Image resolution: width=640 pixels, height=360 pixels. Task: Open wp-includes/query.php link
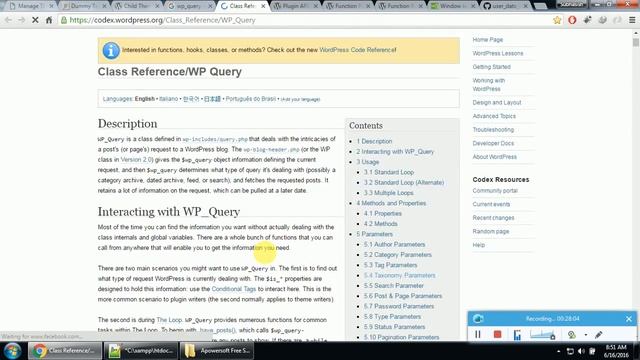tap(215, 139)
